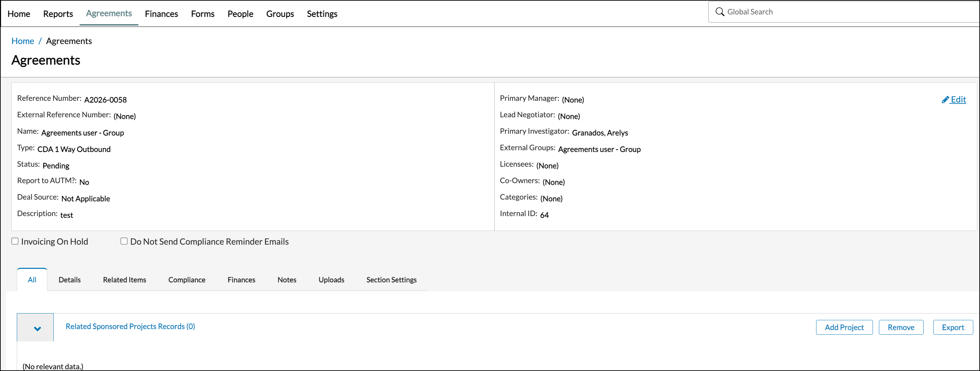Open the Settings menu
This screenshot has width=980, height=371.
click(322, 14)
